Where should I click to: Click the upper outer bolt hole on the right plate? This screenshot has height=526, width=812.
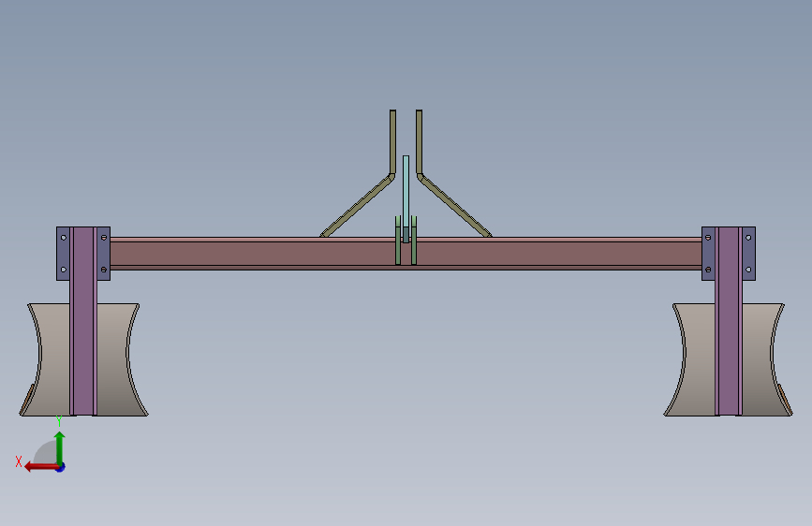click(748, 238)
